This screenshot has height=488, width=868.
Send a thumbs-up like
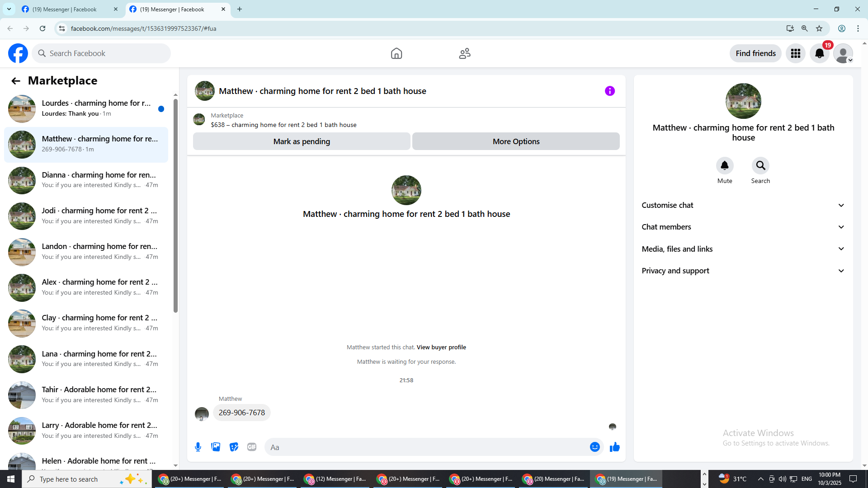point(615,447)
